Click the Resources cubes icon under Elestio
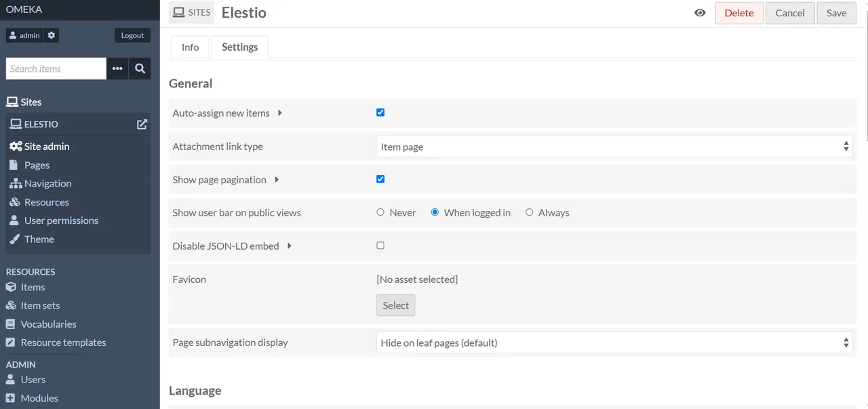Viewport: 868px width, 409px height. tap(15, 202)
